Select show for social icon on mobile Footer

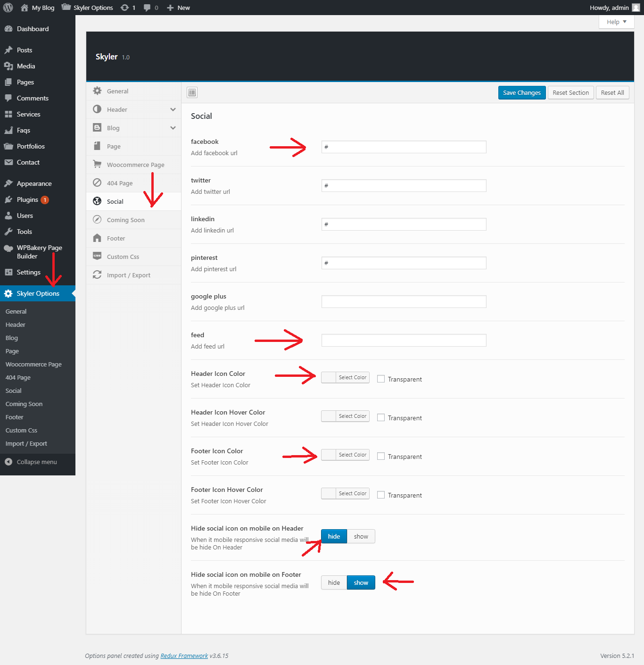click(361, 582)
